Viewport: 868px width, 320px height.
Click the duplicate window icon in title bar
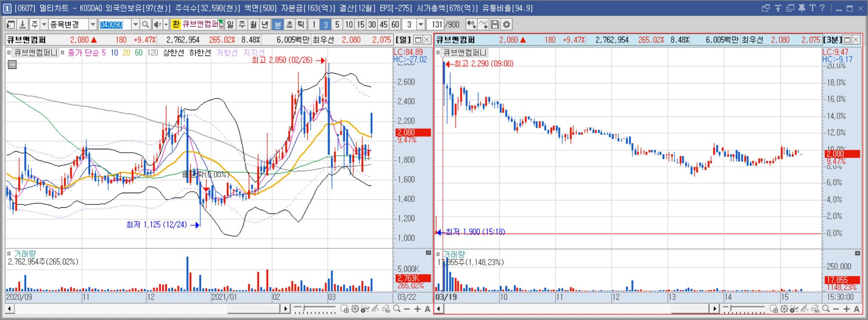tap(790, 8)
